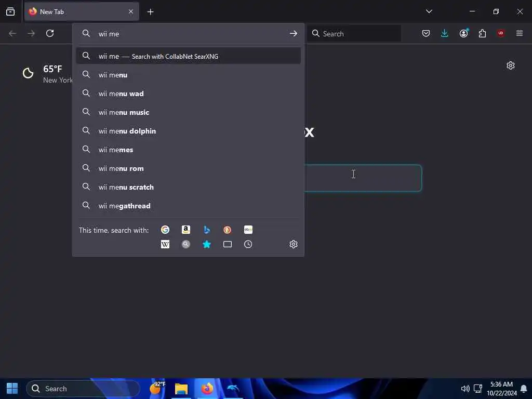Click the Go arrow in address bar

293,34
